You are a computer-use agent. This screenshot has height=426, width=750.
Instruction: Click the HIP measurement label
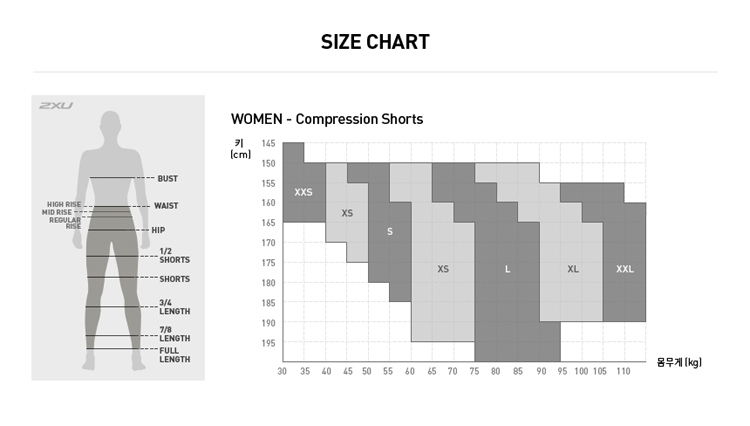158,230
